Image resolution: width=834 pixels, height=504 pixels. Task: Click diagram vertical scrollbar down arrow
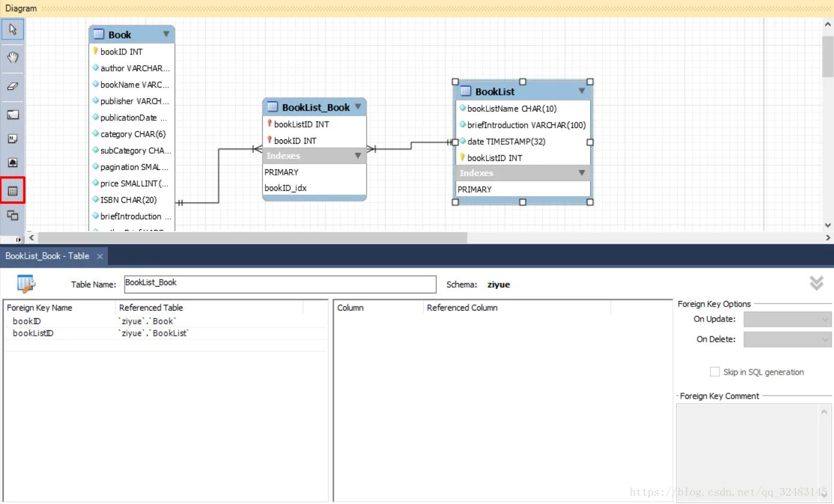[829, 226]
